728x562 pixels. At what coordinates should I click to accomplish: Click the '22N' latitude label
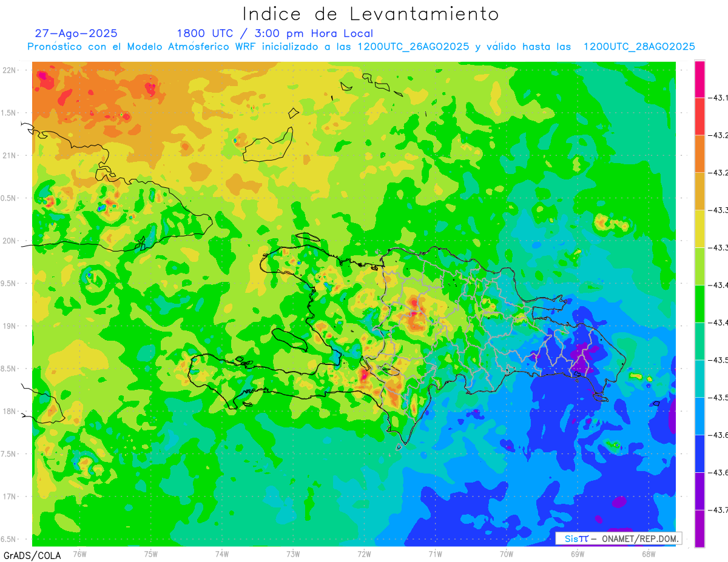pyautogui.click(x=9, y=70)
